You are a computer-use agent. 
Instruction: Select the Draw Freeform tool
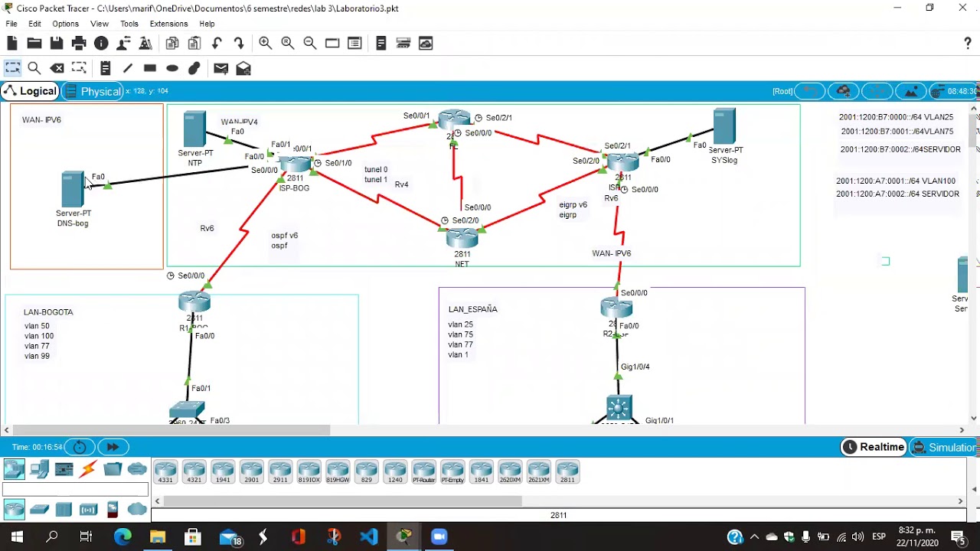(x=194, y=68)
